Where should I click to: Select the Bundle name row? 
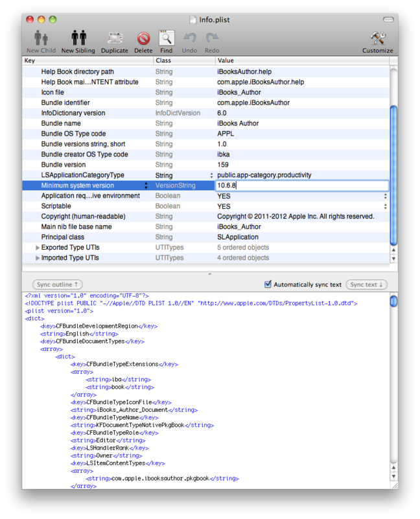tap(205, 123)
